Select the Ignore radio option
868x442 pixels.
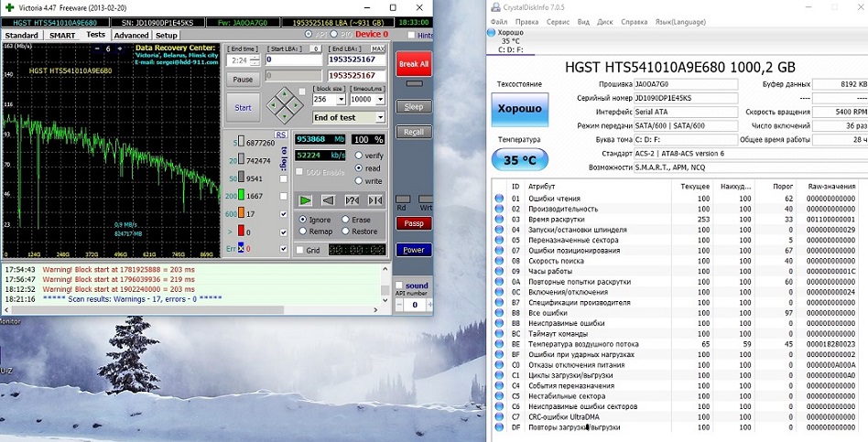click(x=303, y=220)
